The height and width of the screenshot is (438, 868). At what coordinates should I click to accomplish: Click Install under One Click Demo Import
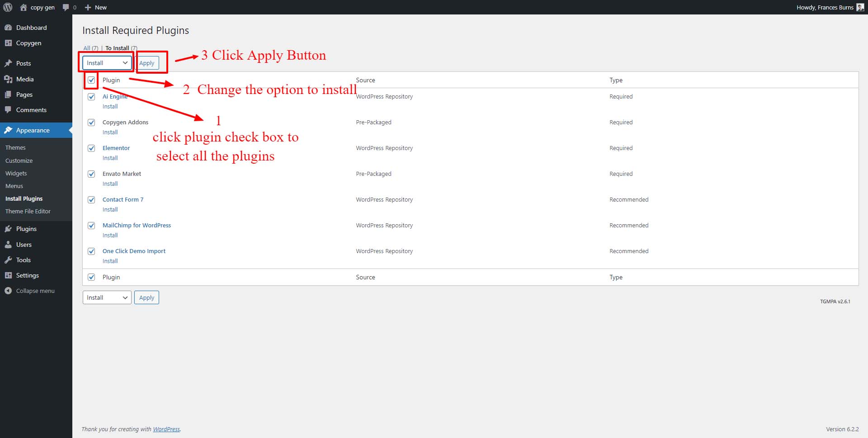[x=110, y=261]
